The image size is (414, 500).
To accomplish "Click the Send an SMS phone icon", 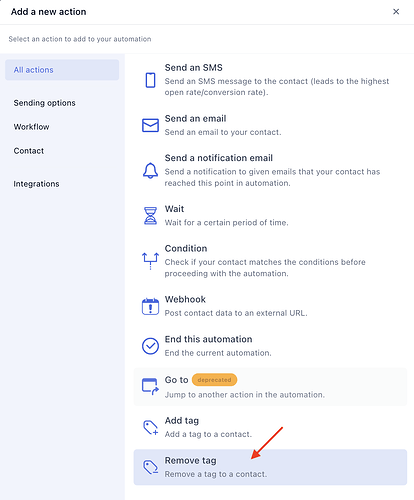I will pos(150,80).
